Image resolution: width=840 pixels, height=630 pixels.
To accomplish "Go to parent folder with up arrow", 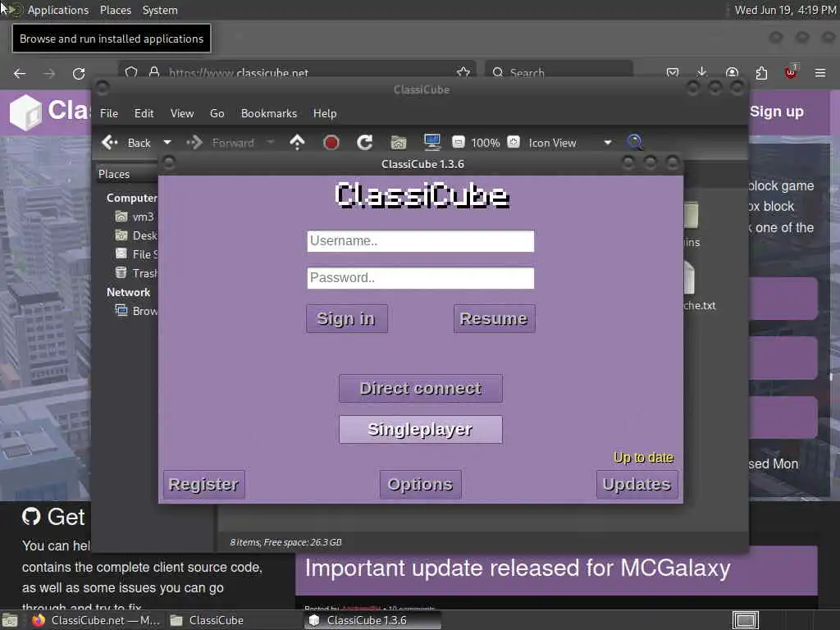I will click(x=297, y=143).
